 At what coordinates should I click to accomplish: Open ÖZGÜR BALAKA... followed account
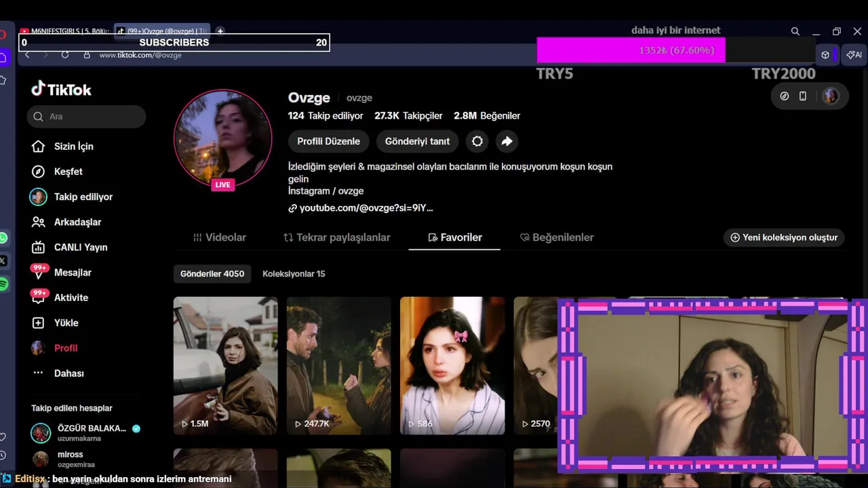click(86, 432)
